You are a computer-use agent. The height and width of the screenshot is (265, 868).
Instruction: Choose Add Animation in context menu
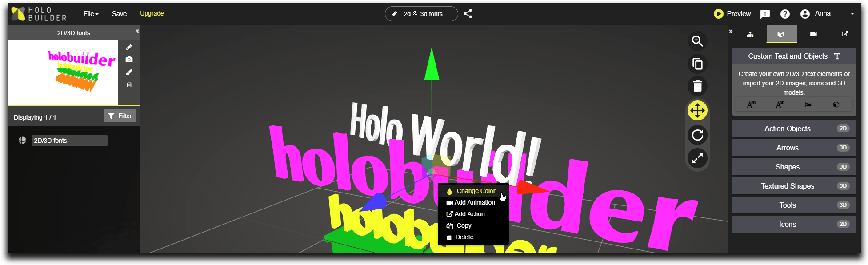pyautogui.click(x=473, y=202)
